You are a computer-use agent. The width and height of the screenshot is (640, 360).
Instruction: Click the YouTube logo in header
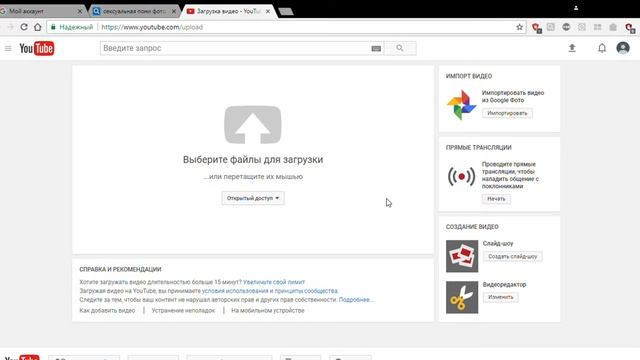37,49
